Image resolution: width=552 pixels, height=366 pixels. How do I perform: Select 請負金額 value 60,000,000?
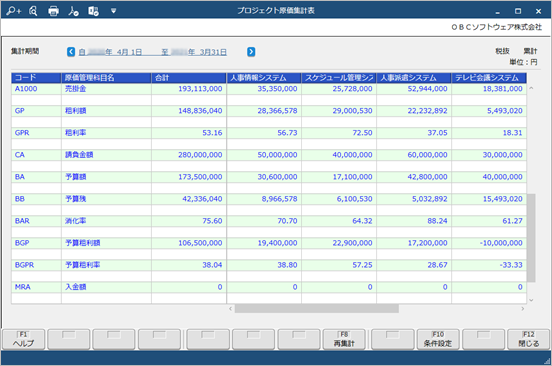click(414, 155)
